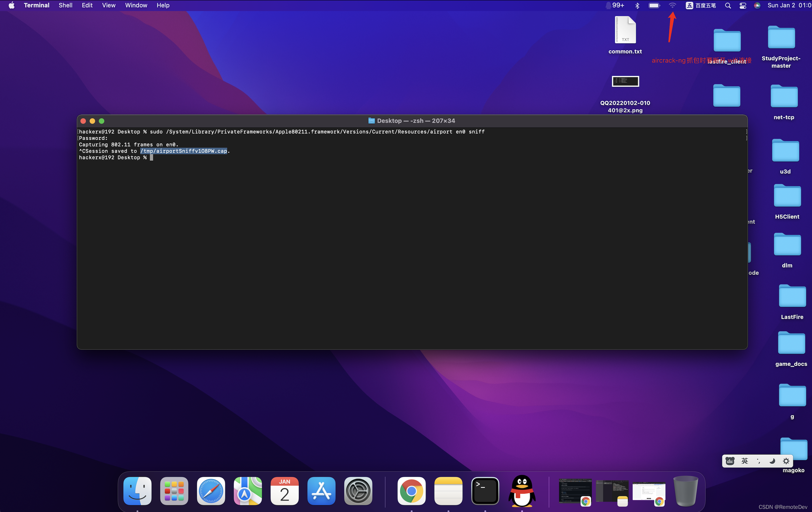812x512 pixels.
Task: Toggle punctuation mode in input toolbar
Action: [758, 461]
